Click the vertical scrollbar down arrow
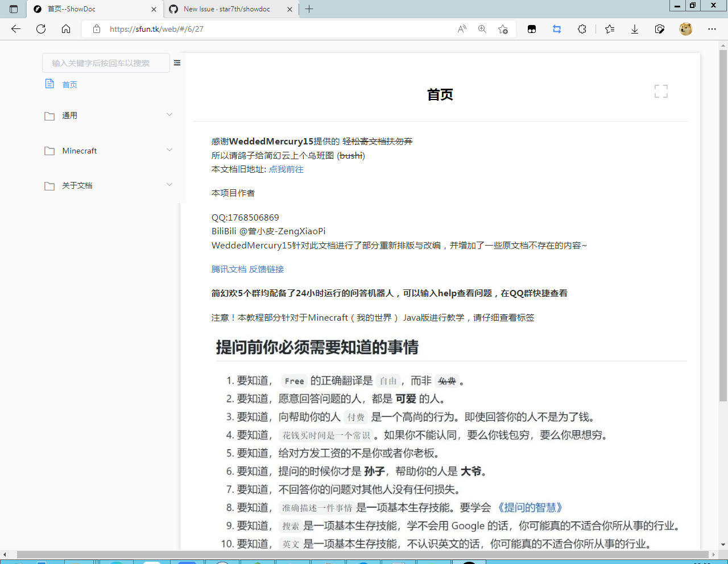Image resolution: width=728 pixels, height=564 pixels. (x=723, y=545)
